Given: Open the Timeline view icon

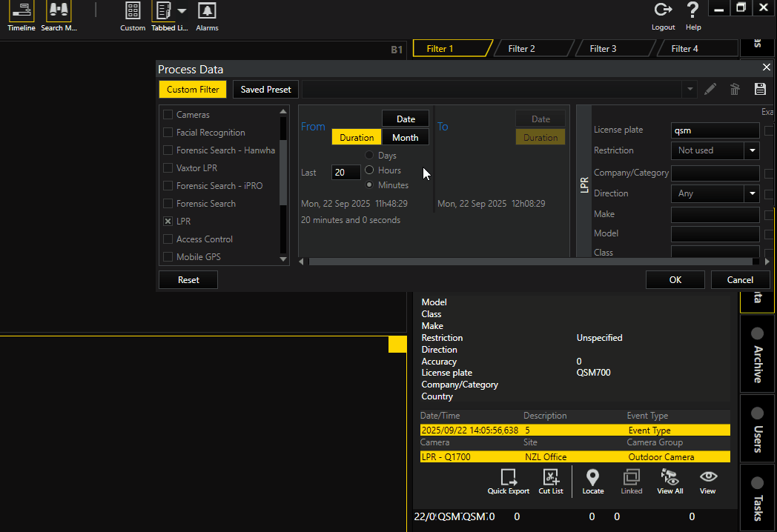Looking at the screenshot, I should 21,11.
